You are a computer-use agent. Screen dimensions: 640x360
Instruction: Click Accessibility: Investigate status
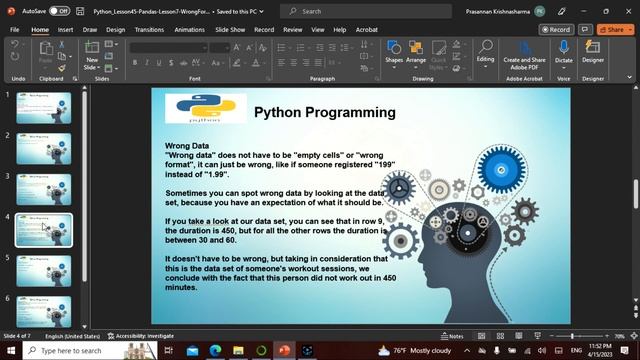(141, 336)
